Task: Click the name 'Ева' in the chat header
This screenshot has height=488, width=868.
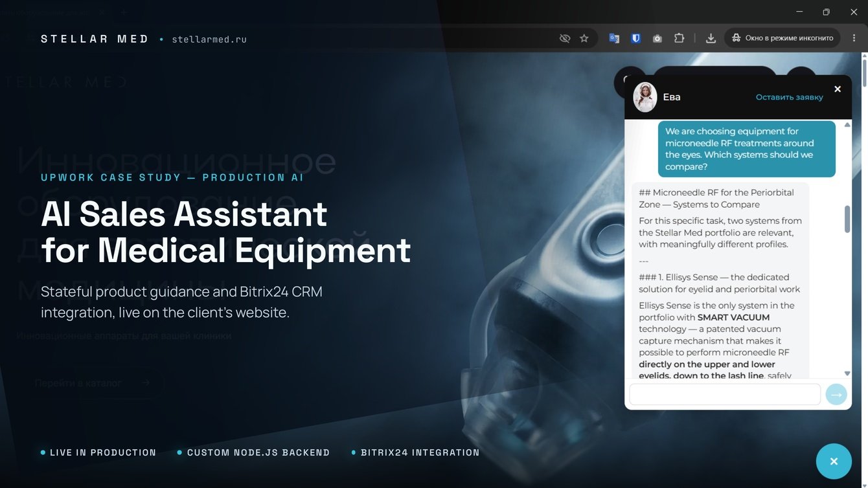Action: tap(672, 97)
